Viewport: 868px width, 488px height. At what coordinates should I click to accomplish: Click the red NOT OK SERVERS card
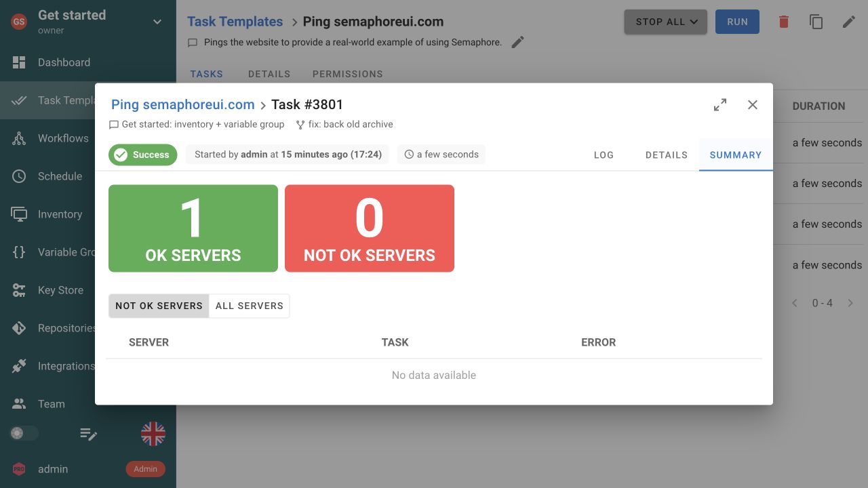(370, 228)
